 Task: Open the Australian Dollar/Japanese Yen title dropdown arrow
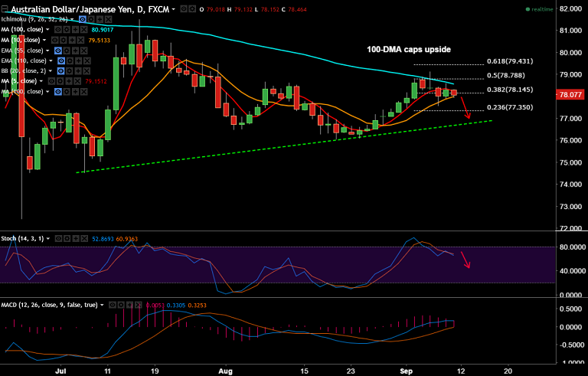[173, 9]
